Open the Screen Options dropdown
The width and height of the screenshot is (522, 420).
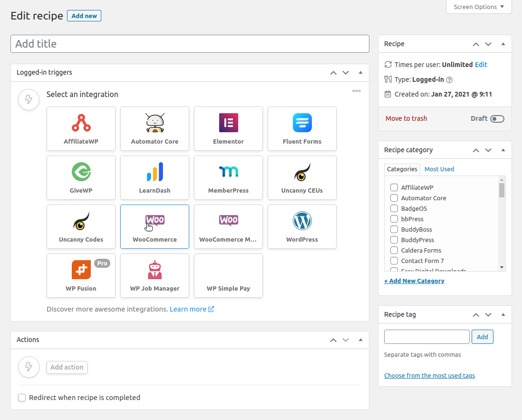click(479, 7)
